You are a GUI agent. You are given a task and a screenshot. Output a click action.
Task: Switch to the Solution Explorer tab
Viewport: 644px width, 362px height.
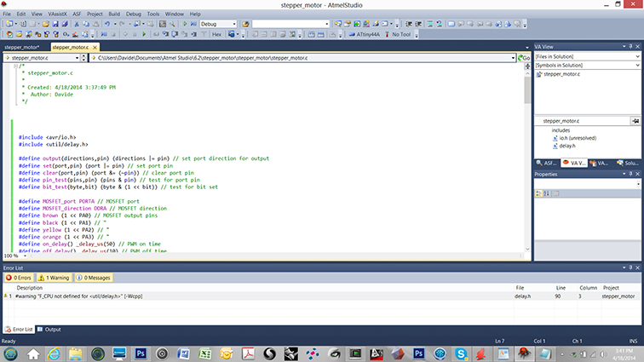tap(628, 164)
